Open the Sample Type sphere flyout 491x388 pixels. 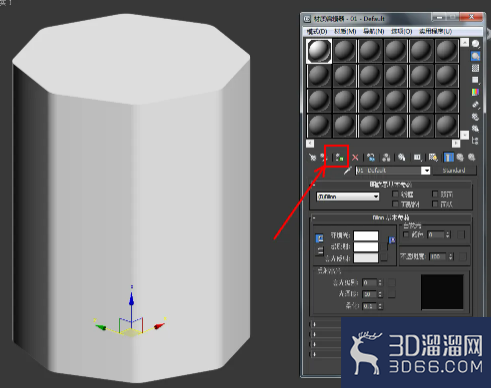coord(475,44)
